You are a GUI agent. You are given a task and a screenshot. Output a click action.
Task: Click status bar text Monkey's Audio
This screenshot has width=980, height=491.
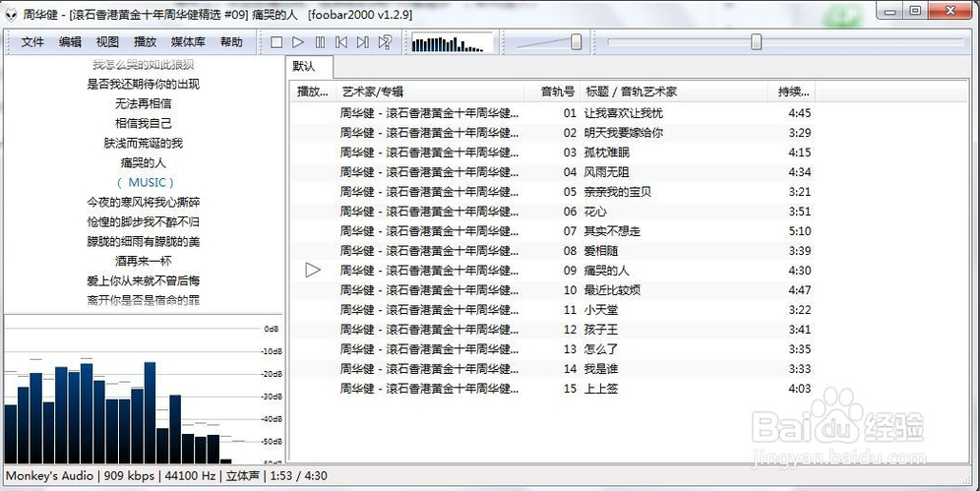pyautogui.click(x=49, y=476)
